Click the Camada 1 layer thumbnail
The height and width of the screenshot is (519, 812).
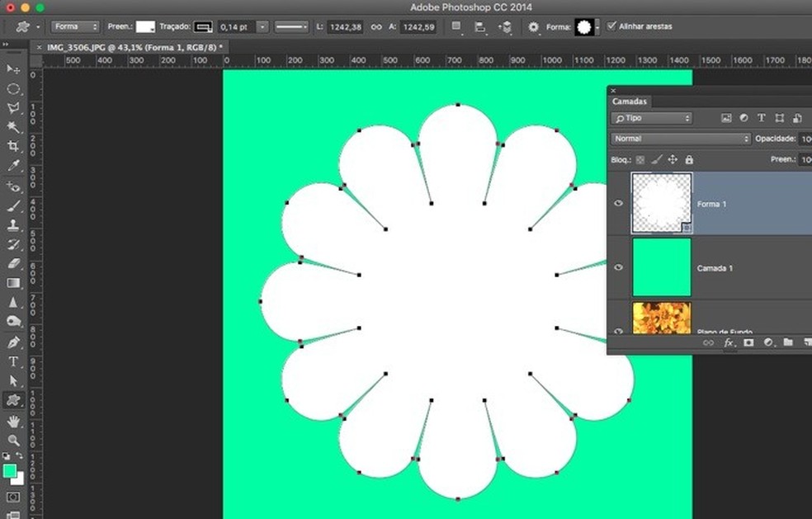point(661,267)
